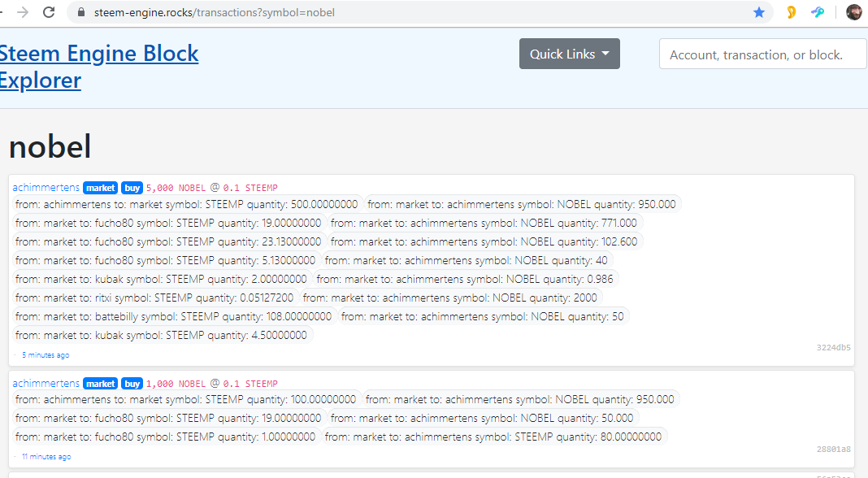This screenshot has height=478, width=868.
Task: Click the browser forward arrow
Action: [x=23, y=12]
